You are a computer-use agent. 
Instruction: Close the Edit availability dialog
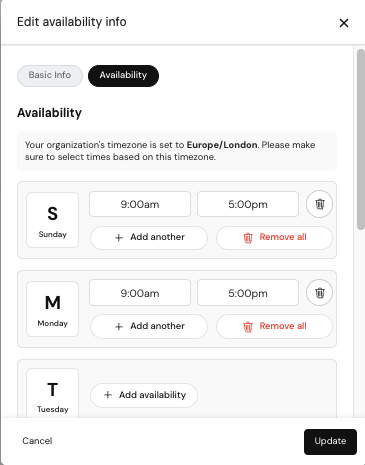[x=344, y=23]
